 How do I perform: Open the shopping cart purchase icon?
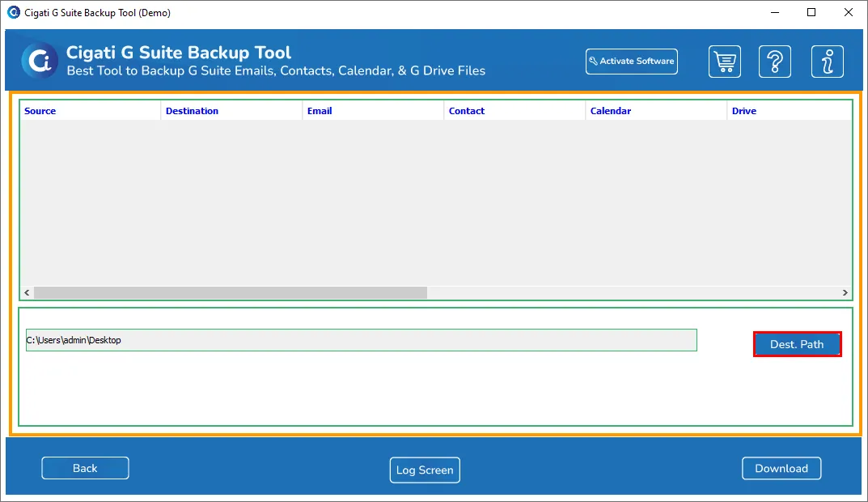click(725, 62)
